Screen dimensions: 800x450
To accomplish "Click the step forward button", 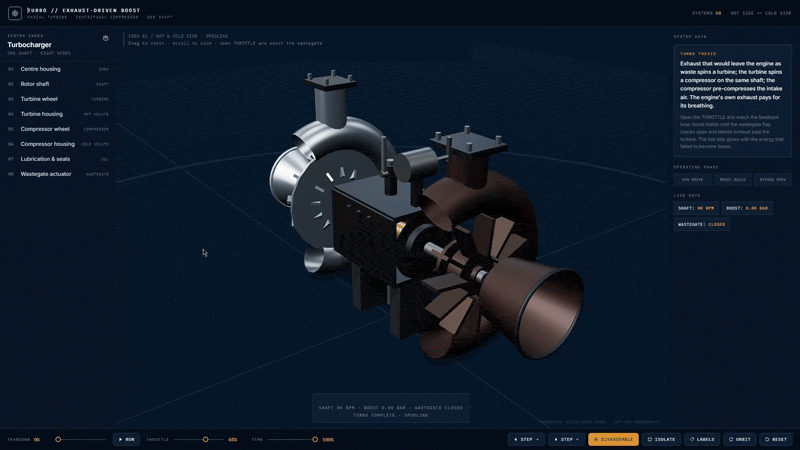I will (x=566, y=439).
